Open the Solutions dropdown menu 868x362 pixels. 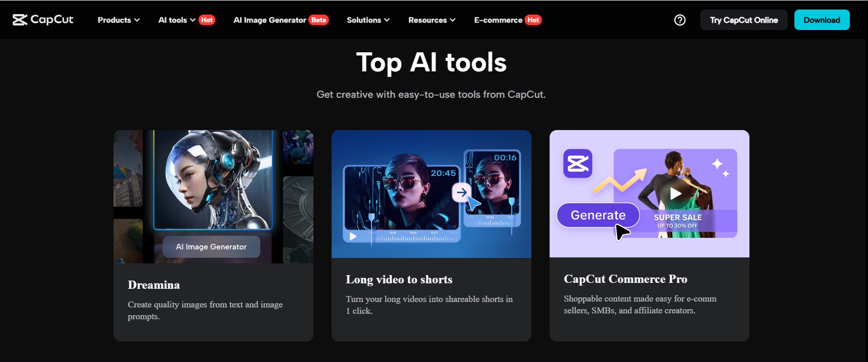tap(368, 20)
